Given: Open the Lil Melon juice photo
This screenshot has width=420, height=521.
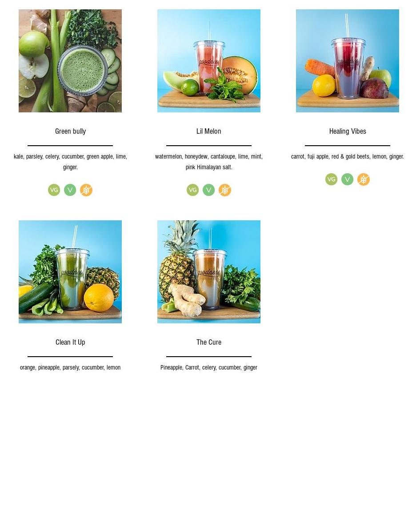Looking at the screenshot, I should [x=209, y=61].
